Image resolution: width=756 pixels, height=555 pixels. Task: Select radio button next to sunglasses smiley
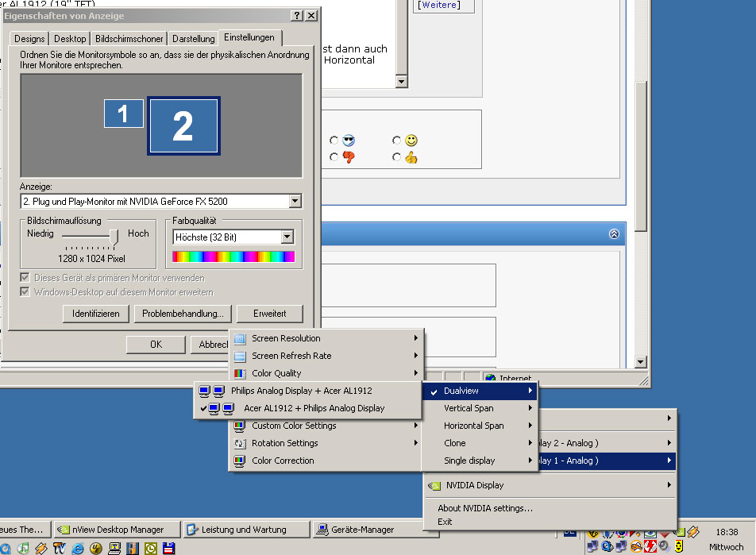click(334, 141)
